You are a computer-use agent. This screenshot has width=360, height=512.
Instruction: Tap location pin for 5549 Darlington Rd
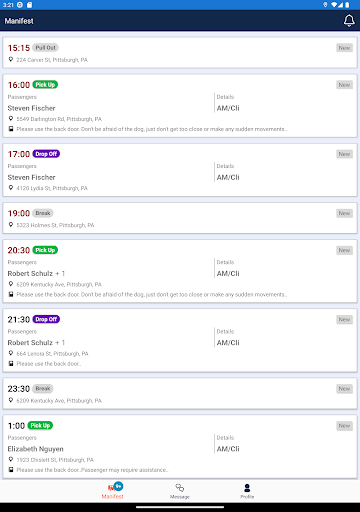coord(11,119)
